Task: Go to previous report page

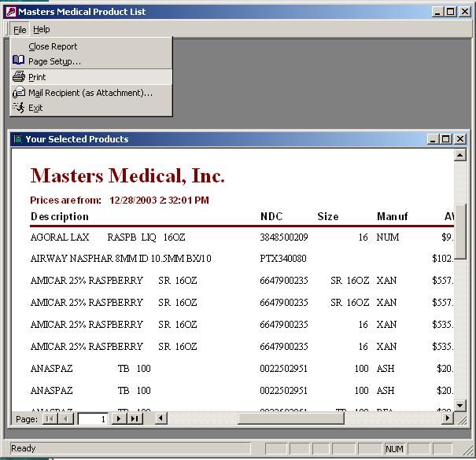Action: 65,419
